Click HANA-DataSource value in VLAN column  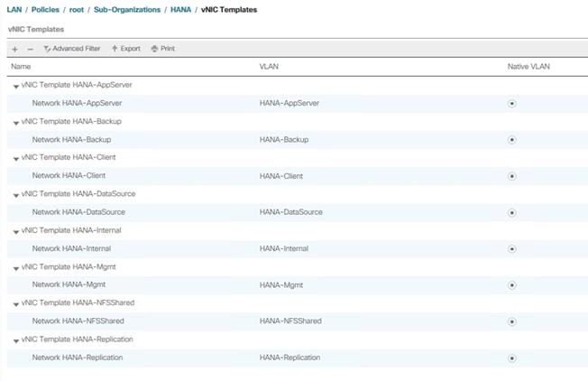click(x=291, y=212)
